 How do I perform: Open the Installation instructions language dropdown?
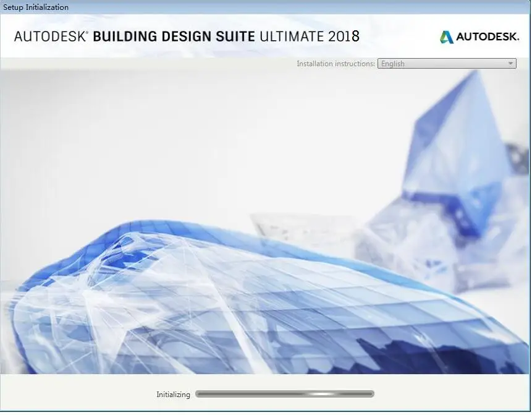point(447,64)
